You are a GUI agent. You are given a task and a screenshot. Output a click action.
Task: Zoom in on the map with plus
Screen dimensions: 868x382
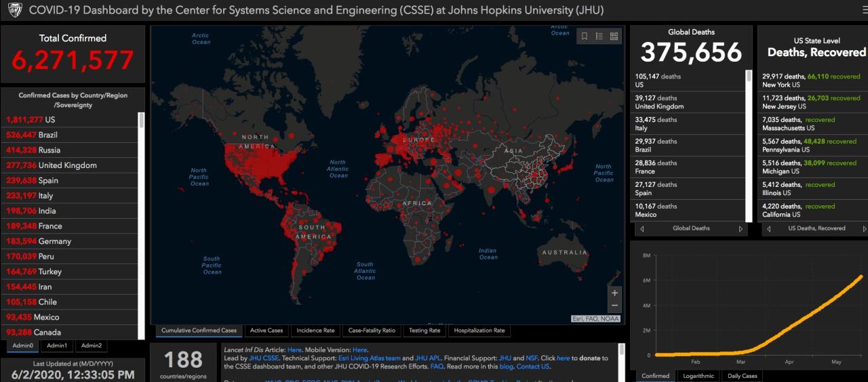[x=614, y=293]
